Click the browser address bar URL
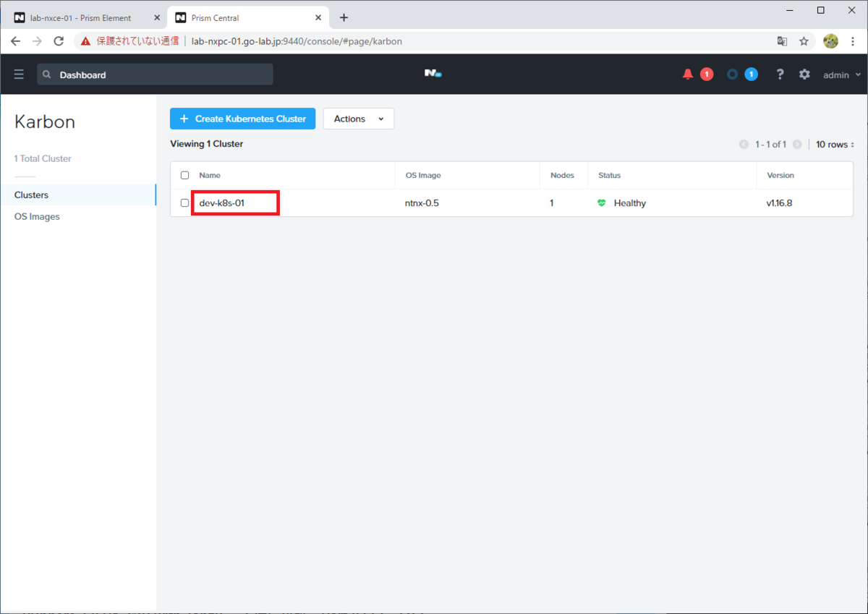 point(297,41)
